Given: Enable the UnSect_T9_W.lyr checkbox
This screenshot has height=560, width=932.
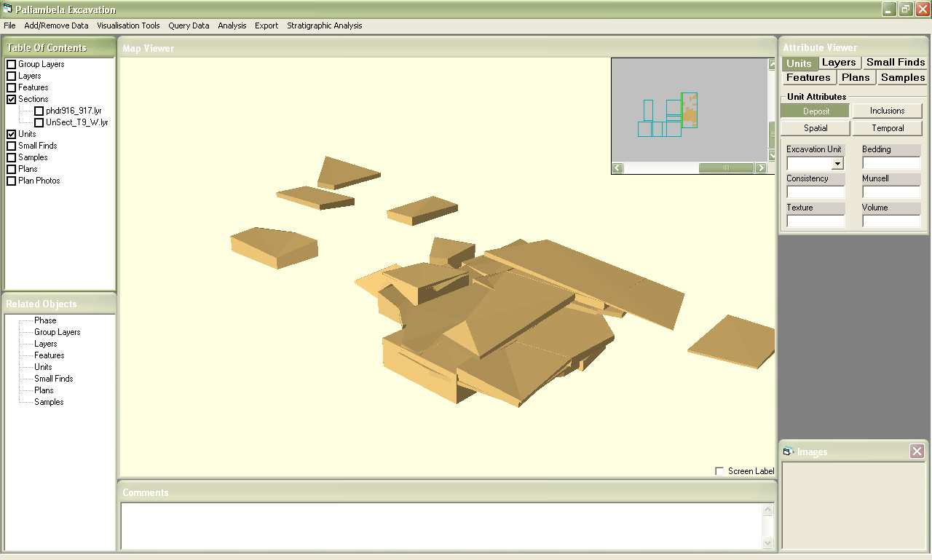Looking at the screenshot, I should (x=39, y=122).
